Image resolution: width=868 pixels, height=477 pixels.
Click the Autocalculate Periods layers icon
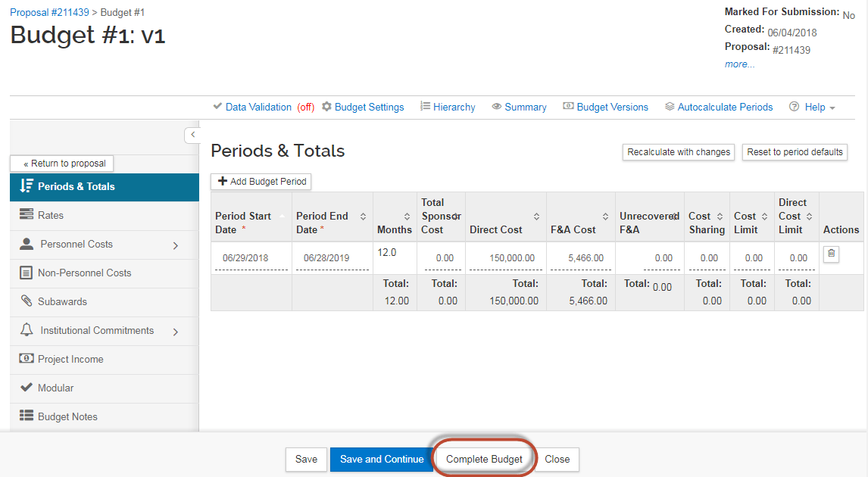tap(670, 106)
